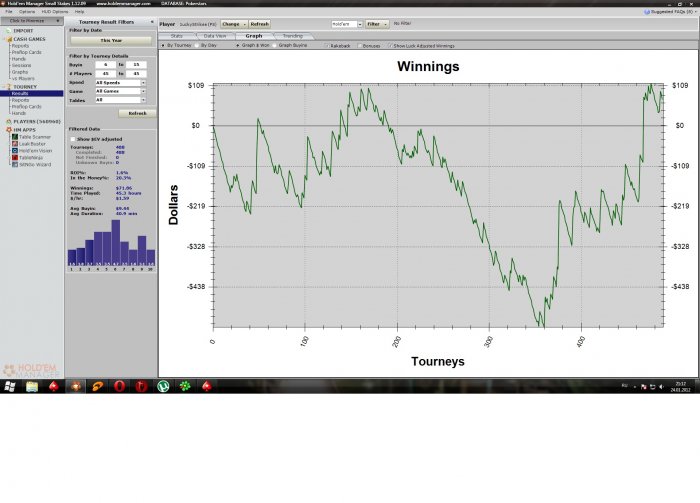Click the # Players minimum input field

[x=106, y=74]
